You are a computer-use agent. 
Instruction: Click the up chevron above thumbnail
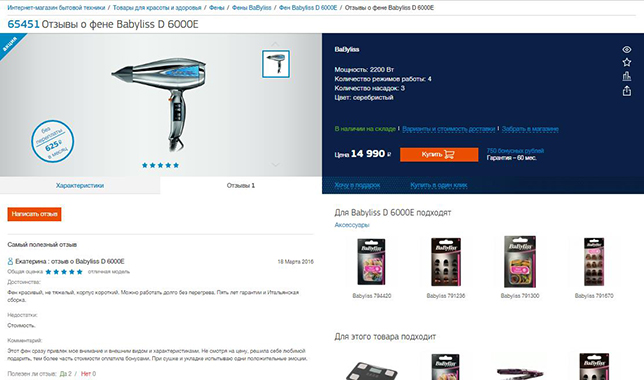(275, 44)
